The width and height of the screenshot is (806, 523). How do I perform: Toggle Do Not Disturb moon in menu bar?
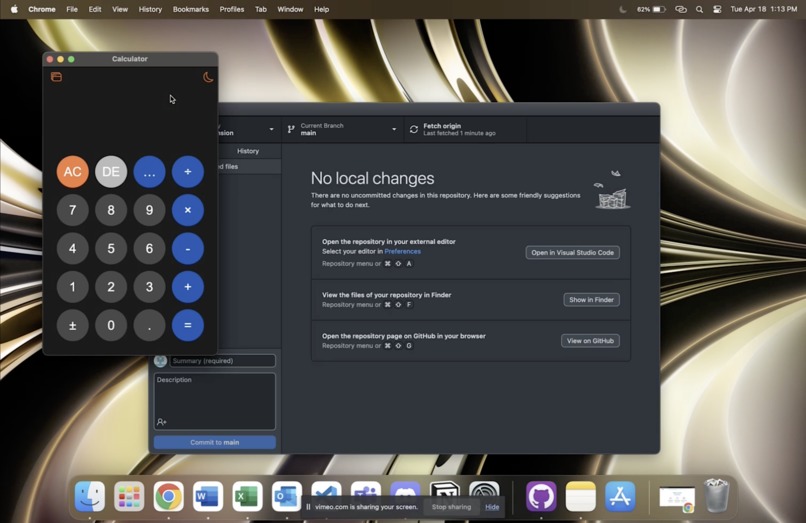click(622, 9)
